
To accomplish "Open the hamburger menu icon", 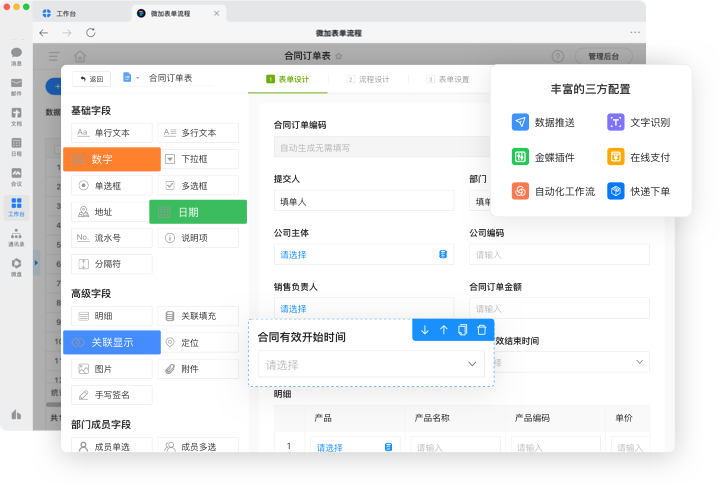I will pos(54,56).
